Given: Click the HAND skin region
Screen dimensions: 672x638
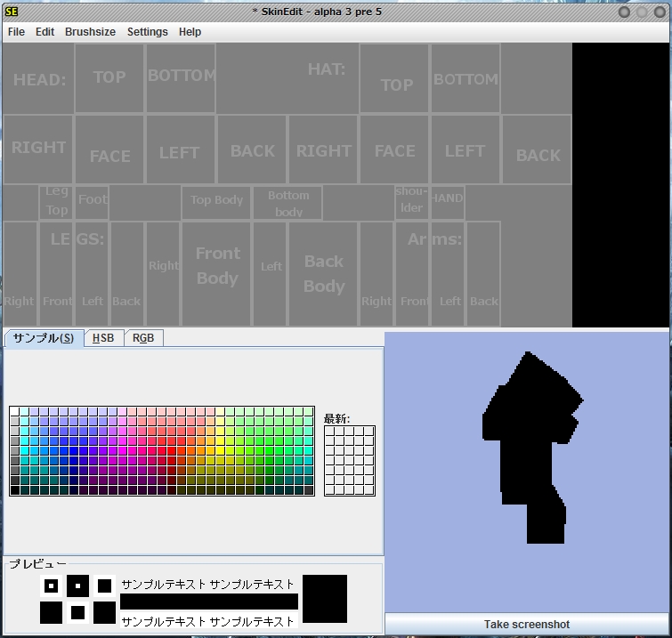Looking at the screenshot, I should (x=448, y=203).
